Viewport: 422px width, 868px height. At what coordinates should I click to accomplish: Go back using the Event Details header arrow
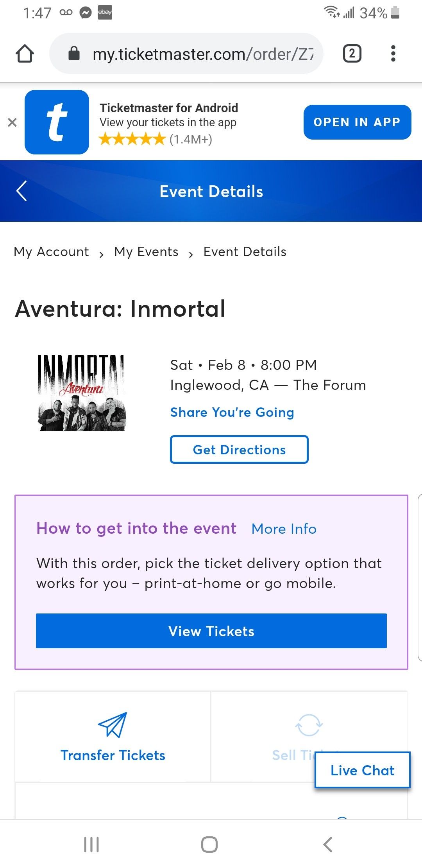coord(21,191)
